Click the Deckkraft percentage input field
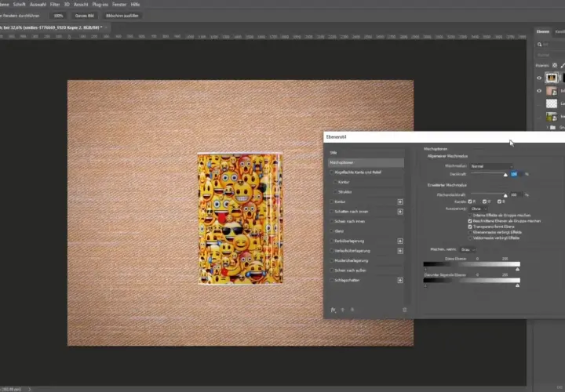Screen dimensions: 565x392 (x=516, y=174)
